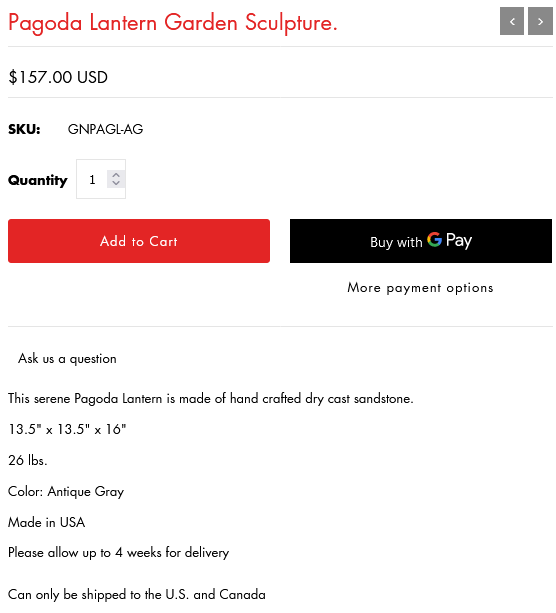
Task: Click the Pagoda Lantern Garden Sculpture title
Action: coord(172,23)
